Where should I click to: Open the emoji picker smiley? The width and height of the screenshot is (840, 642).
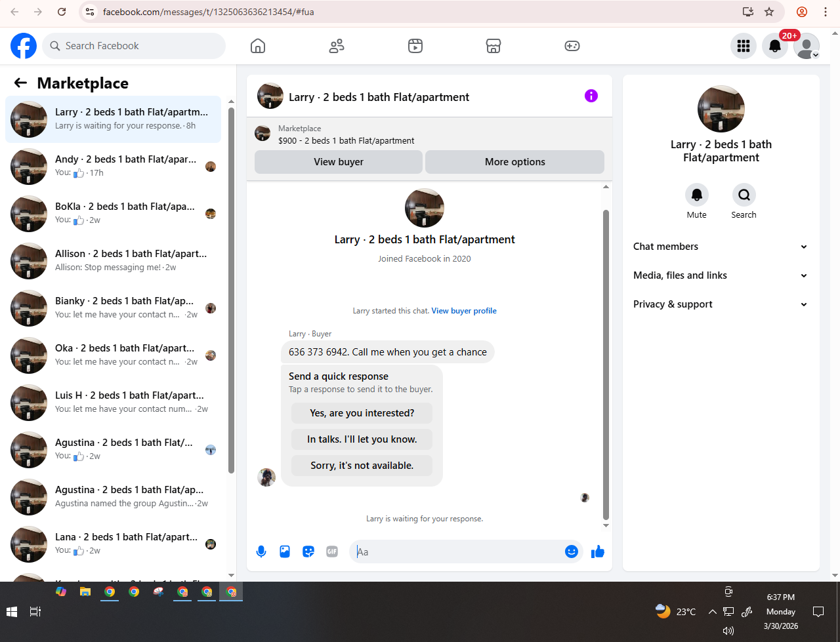click(x=572, y=552)
